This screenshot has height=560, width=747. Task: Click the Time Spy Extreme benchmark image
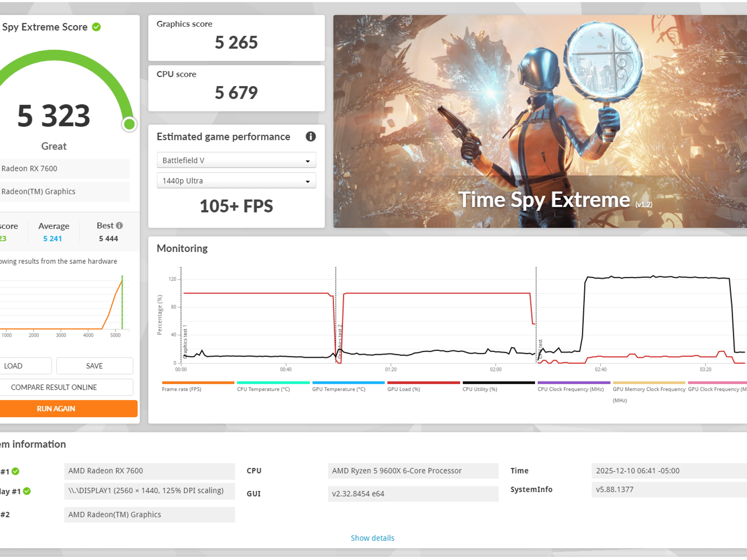pos(540,121)
